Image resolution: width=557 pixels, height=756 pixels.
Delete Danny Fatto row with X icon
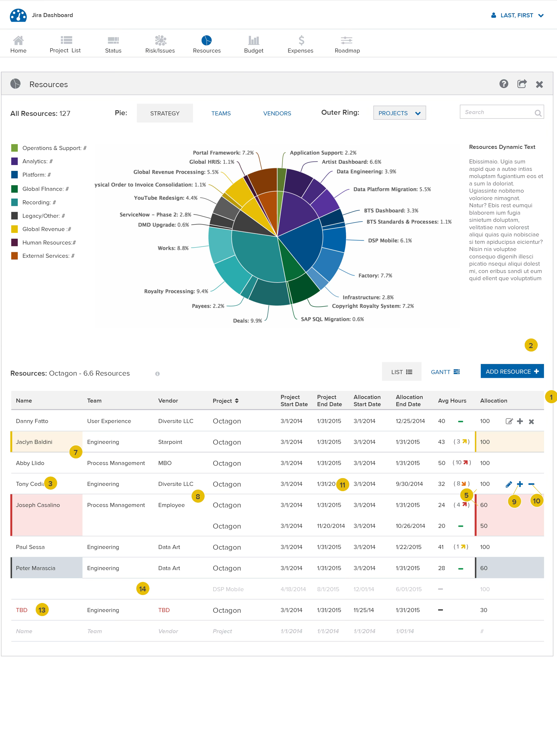[x=531, y=421]
